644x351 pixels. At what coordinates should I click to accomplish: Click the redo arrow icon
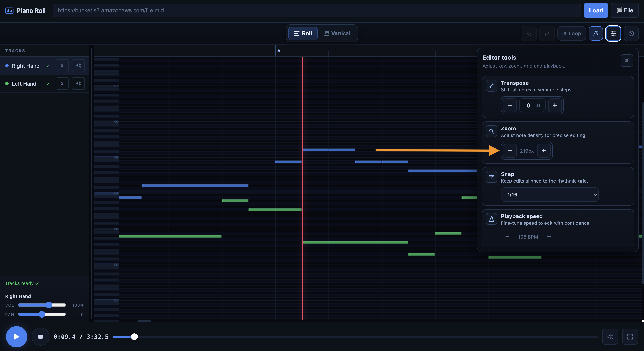[x=547, y=33]
